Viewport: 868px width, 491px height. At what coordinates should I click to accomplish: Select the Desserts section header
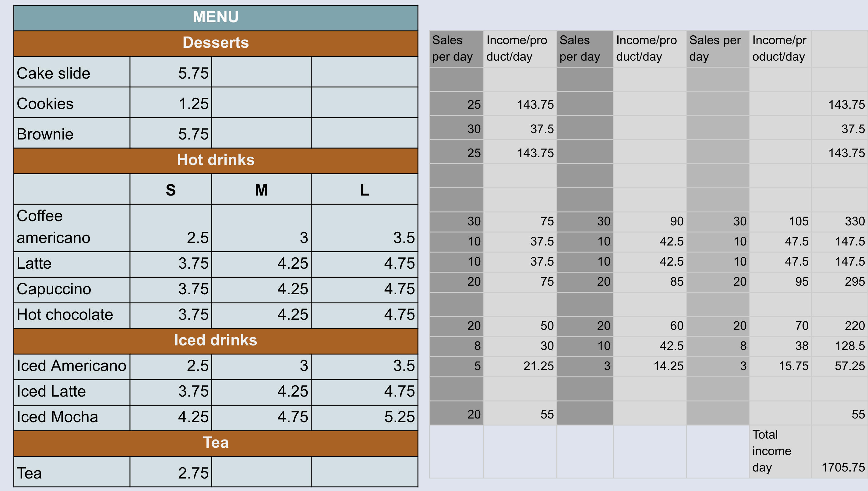pos(216,43)
